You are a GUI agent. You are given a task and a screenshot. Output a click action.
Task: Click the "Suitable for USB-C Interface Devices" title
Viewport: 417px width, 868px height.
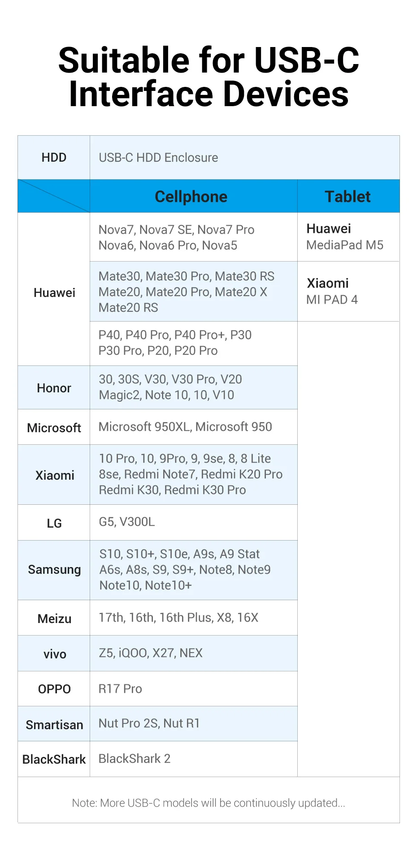coord(208,77)
